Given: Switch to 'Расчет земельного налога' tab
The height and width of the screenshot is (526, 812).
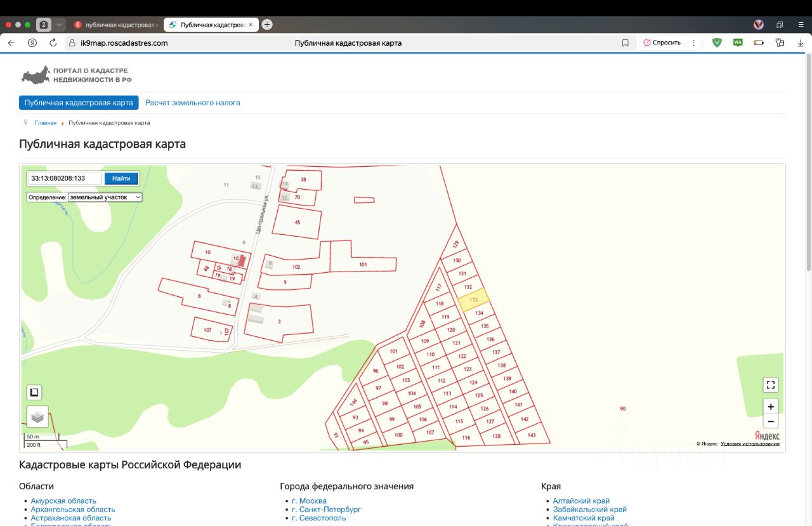Looking at the screenshot, I should tap(192, 103).
